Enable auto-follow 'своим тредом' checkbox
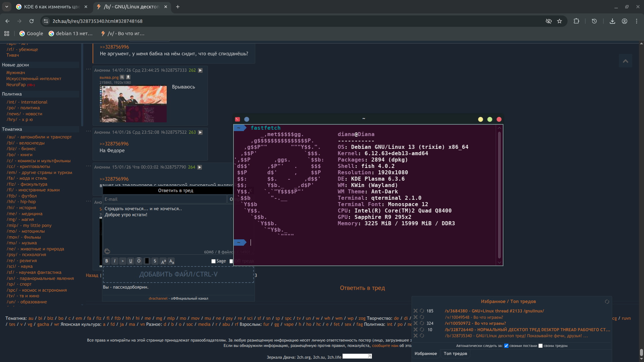 (540, 346)
